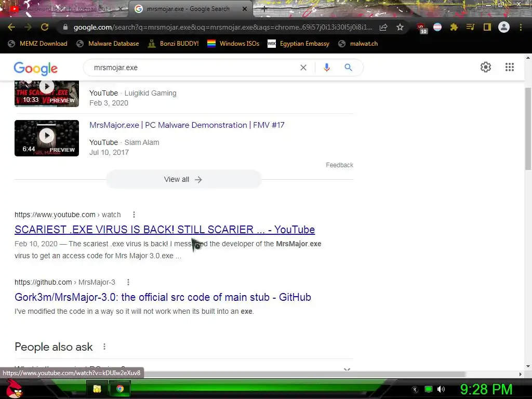Viewport: 532px width, 399px height.
Task: Switch to Chrome in the taskbar
Action: (120, 389)
